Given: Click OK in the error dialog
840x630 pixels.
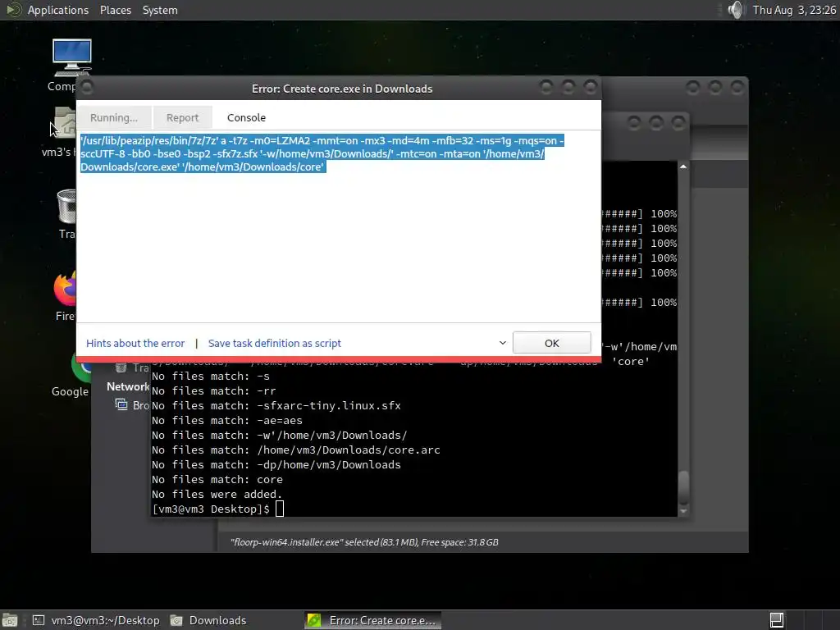Looking at the screenshot, I should point(552,343).
